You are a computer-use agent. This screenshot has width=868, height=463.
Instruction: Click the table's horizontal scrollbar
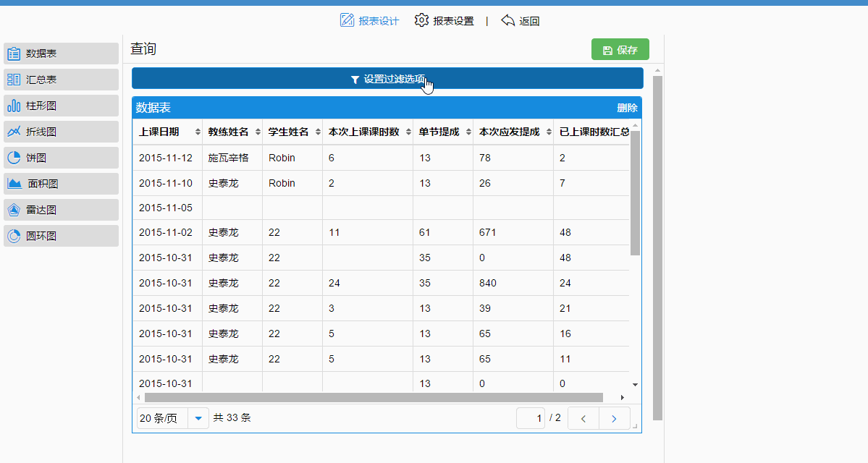point(374,397)
